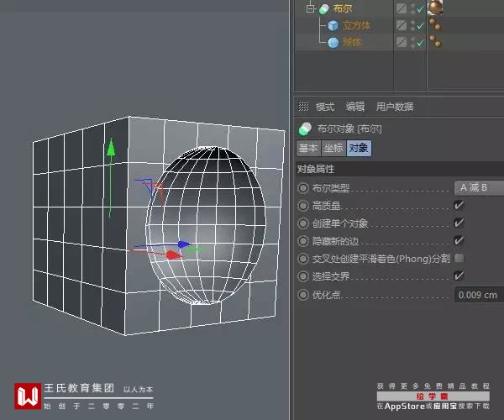Image resolution: width=504 pixels, height=420 pixels.
Task: Click the material sphere tag on 布尔 row
Action: coord(435,8)
